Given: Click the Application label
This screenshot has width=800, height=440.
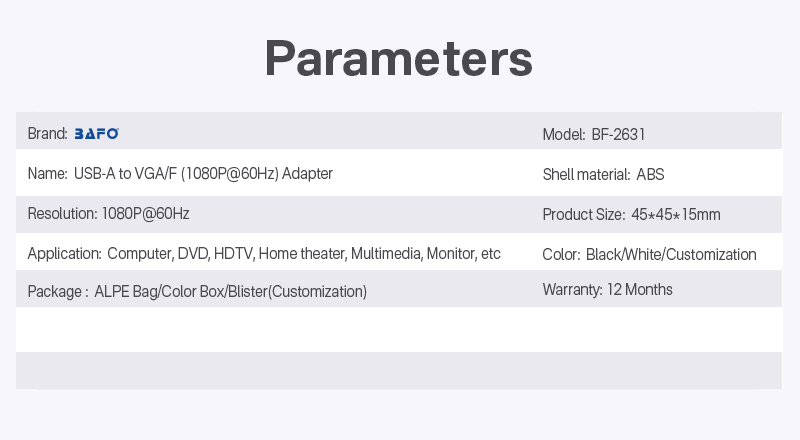Looking at the screenshot, I should click(x=65, y=253).
